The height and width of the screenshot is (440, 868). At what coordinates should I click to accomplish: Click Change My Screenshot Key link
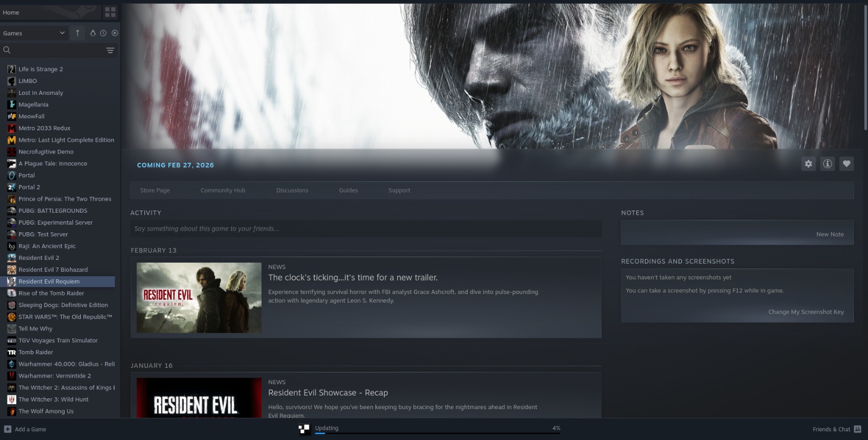pos(806,312)
